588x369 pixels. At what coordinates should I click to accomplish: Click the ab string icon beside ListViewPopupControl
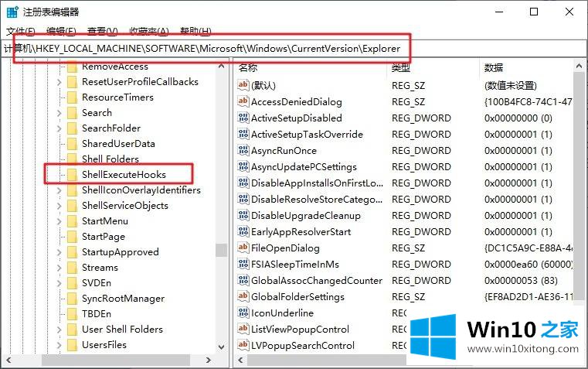pos(243,329)
